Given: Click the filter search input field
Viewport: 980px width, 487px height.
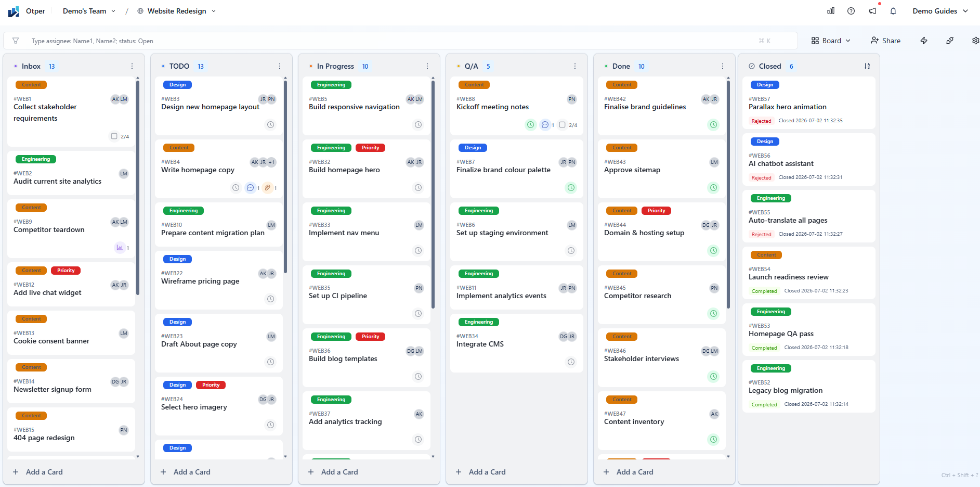Looking at the screenshot, I should click(x=400, y=41).
